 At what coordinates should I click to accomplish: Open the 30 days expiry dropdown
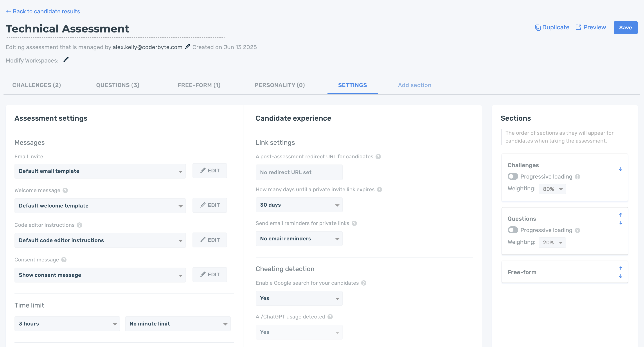pyautogui.click(x=299, y=205)
